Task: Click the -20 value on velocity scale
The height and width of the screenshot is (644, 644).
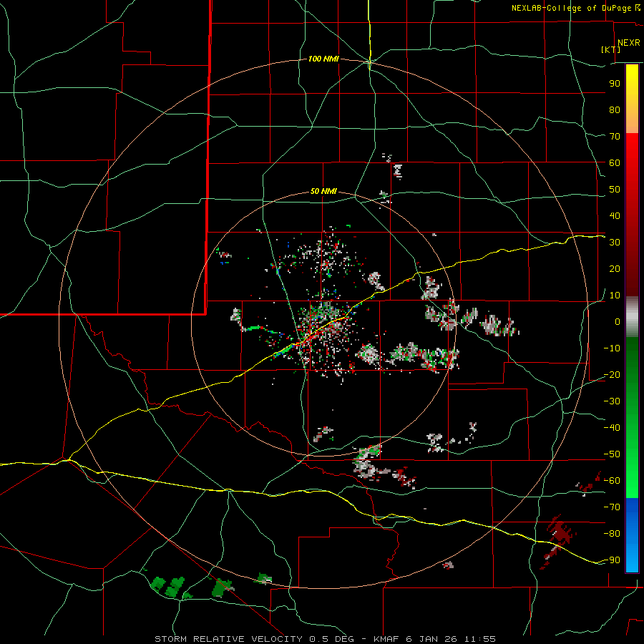Action: point(612,374)
